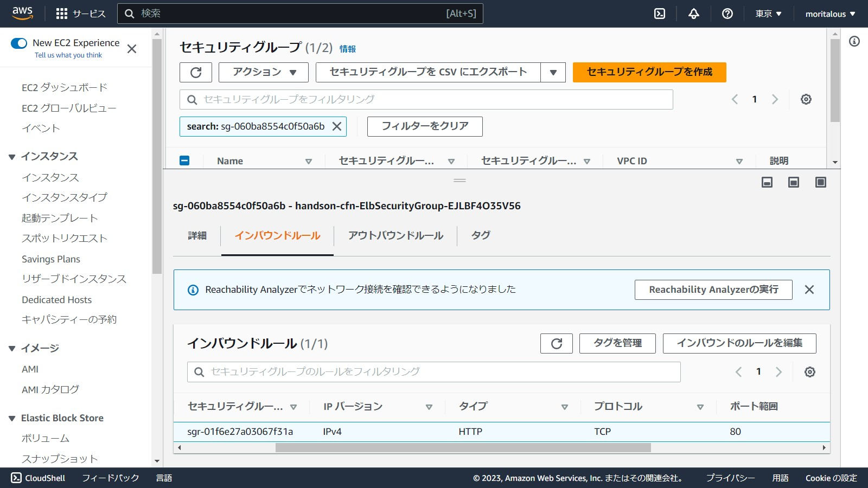This screenshot has width=868, height=488.
Task: Open the サービス grid menu
Action: click(x=81, y=14)
